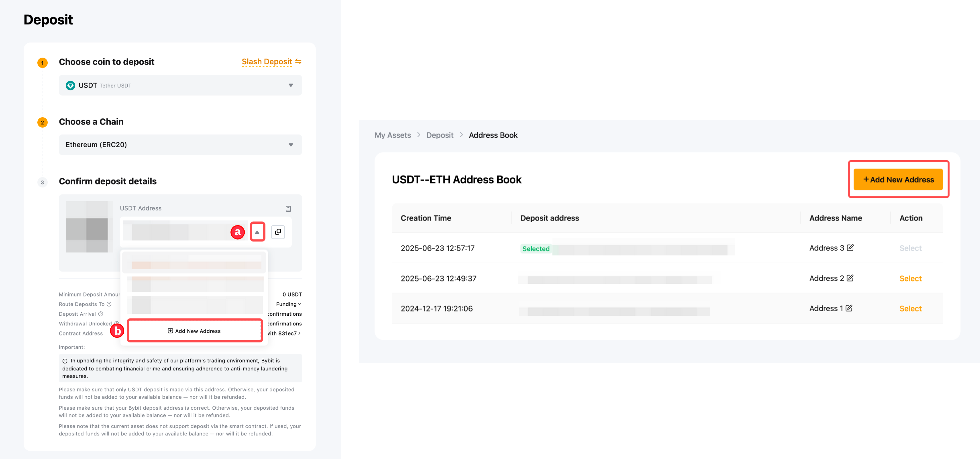Screen dimensions: 980x461
Task: Click the orange Add New Address button
Action: 898,180
